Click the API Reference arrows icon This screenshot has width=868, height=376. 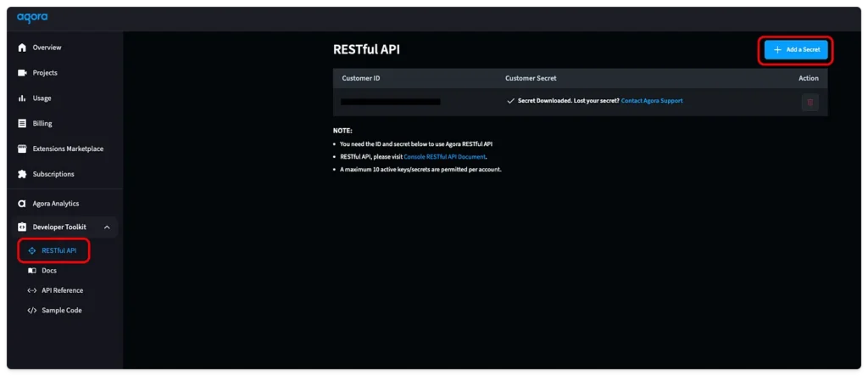pos(31,290)
